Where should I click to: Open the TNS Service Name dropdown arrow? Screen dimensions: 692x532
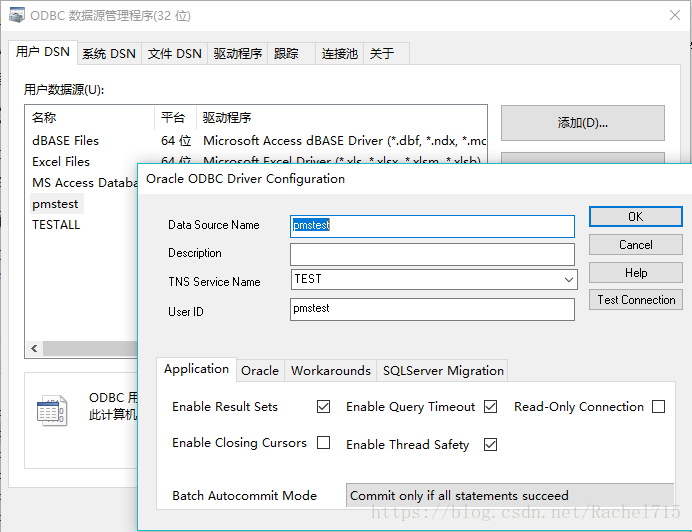568,279
